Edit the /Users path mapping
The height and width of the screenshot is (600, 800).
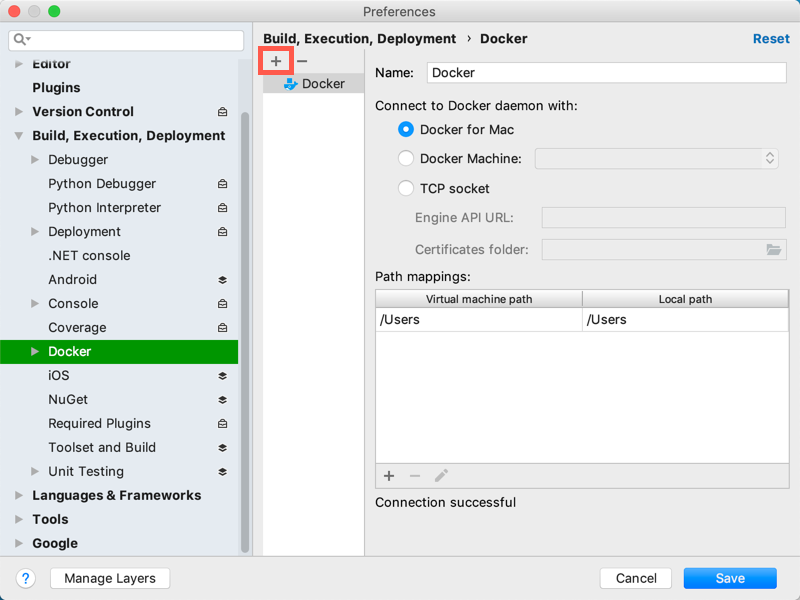pos(440,476)
